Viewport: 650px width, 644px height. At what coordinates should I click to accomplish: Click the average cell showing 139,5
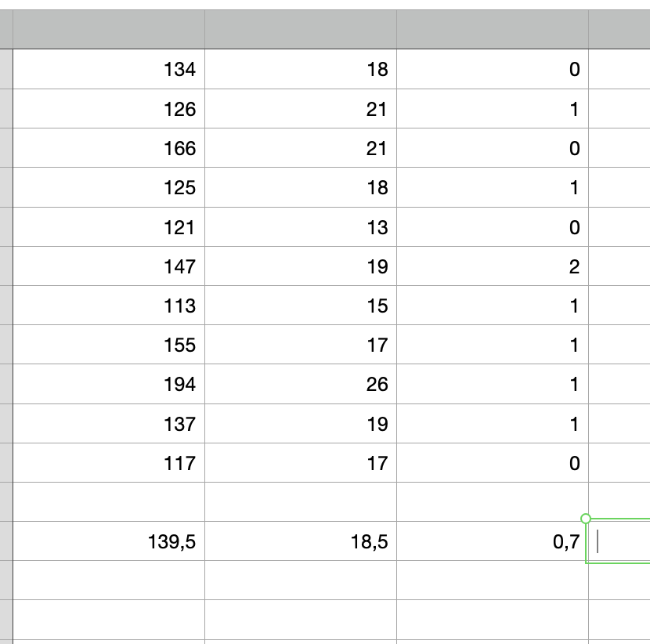[x=109, y=541]
